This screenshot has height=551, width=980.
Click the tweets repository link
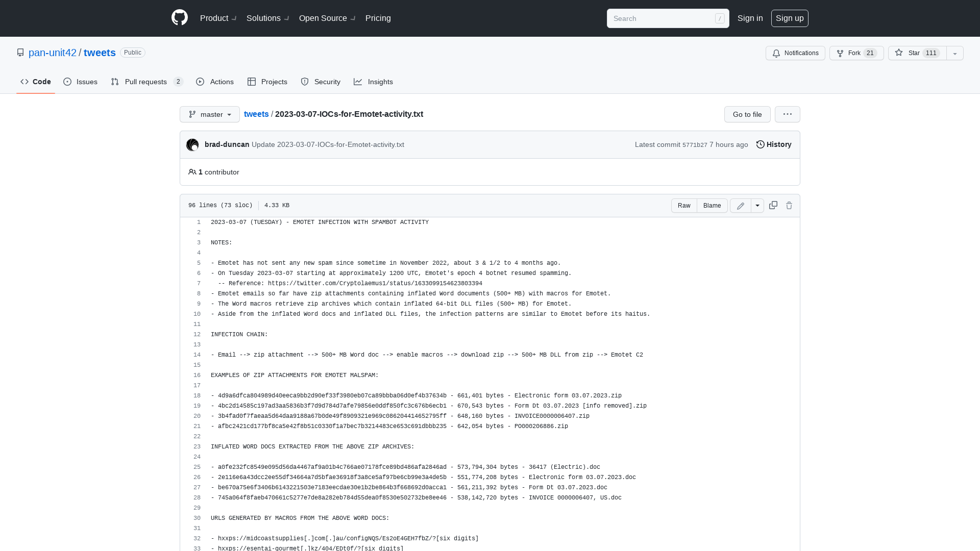coord(100,52)
